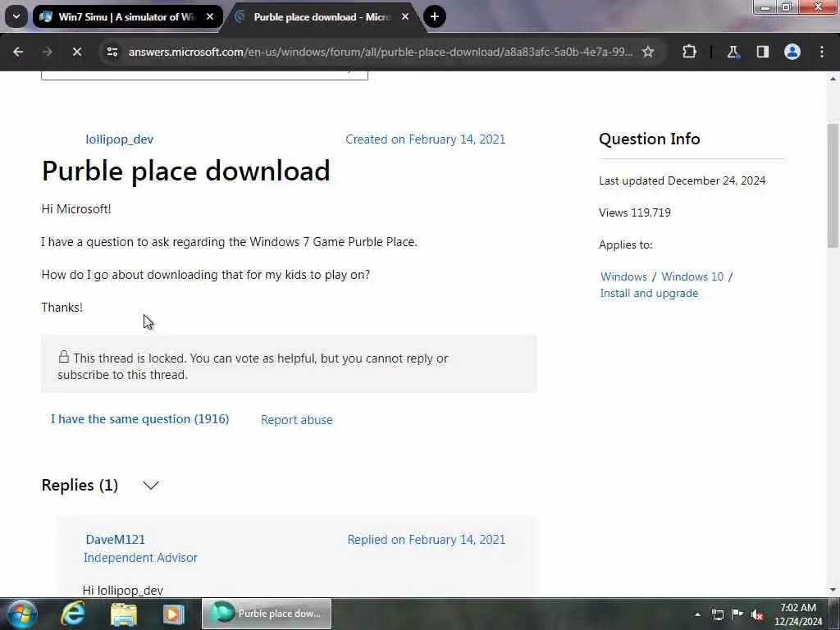Stop loading the page
The height and width of the screenshot is (630, 840).
coord(76,52)
